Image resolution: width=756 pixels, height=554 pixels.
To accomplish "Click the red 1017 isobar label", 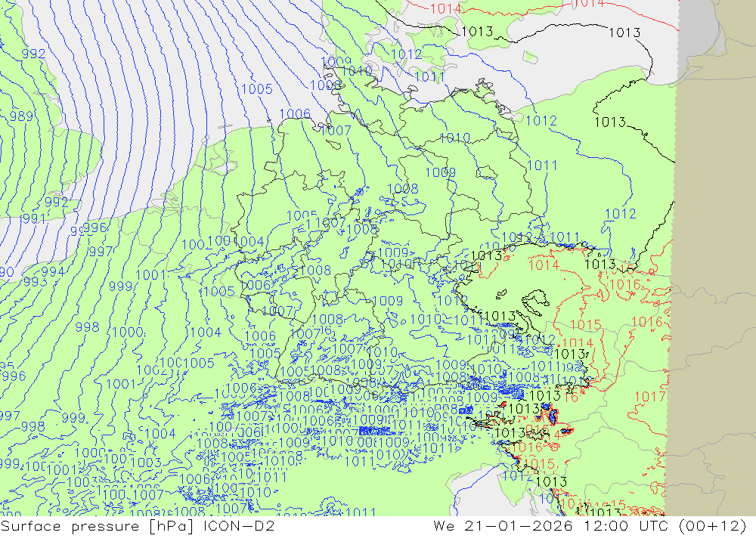I will coord(650,397).
